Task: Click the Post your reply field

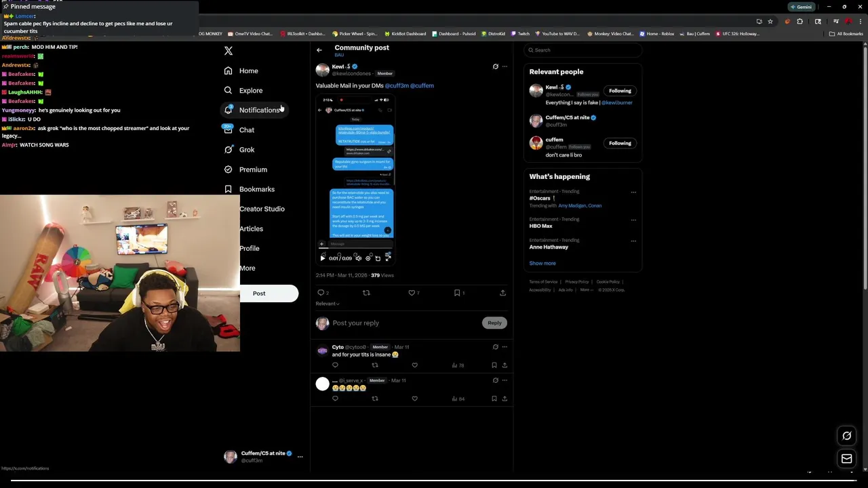Action: pyautogui.click(x=406, y=323)
